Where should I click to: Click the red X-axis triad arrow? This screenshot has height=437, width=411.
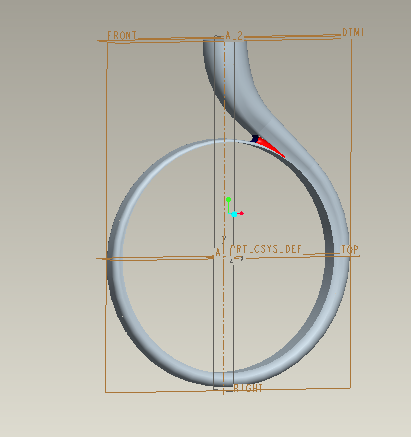point(242,213)
